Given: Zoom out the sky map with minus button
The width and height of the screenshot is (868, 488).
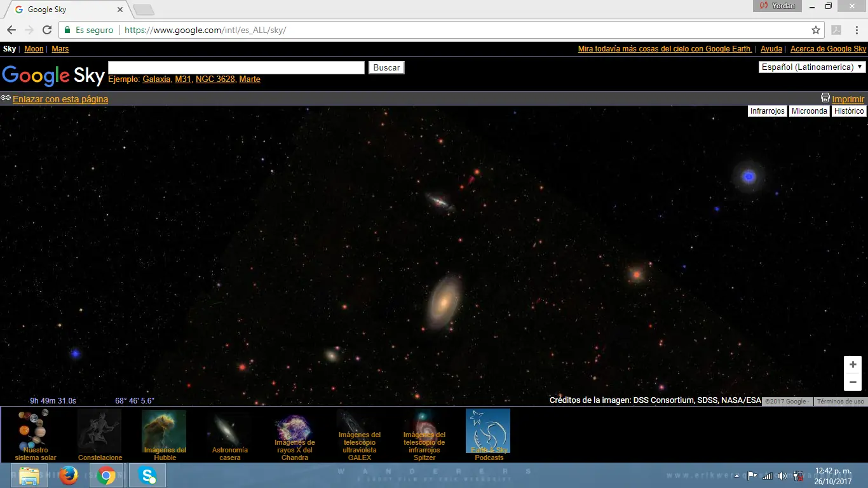Looking at the screenshot, I should pos(853,382).
